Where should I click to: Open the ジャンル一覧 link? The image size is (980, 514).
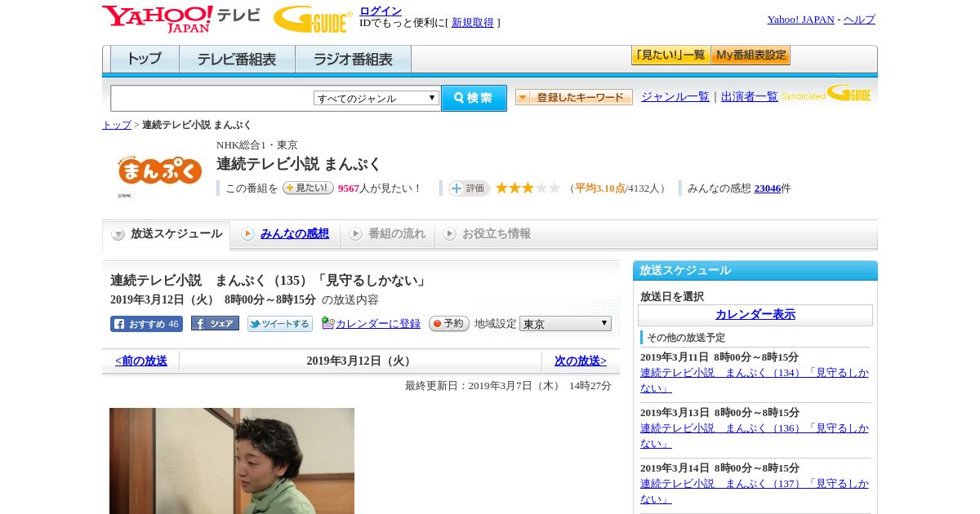coord(675,96)
